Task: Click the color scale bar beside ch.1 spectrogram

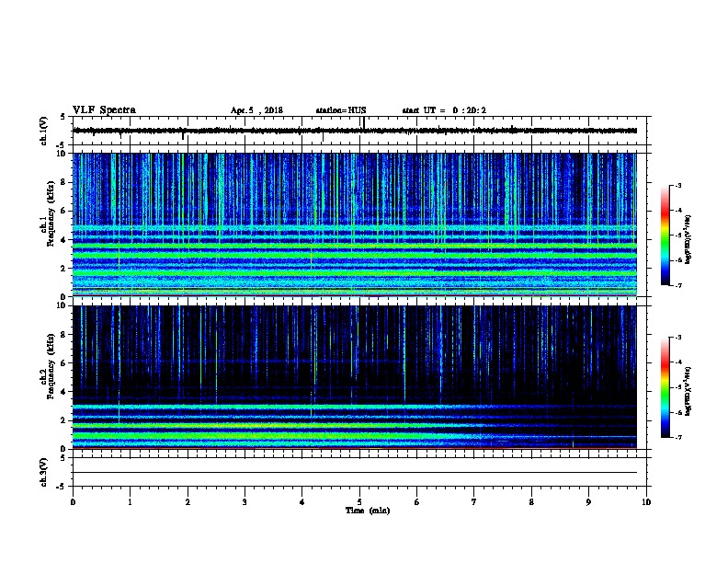Action: 665,236
